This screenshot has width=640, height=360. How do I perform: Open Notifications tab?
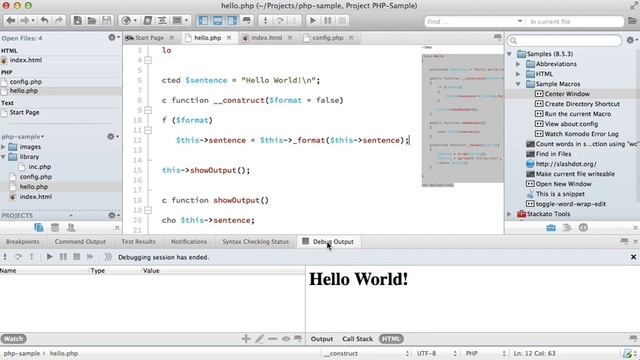189,242
